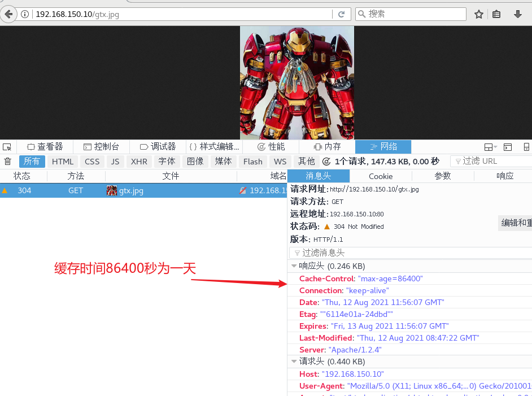Toggle the split console icon in devtools
The width and height of the screenshot is (532, 396).
508,147
